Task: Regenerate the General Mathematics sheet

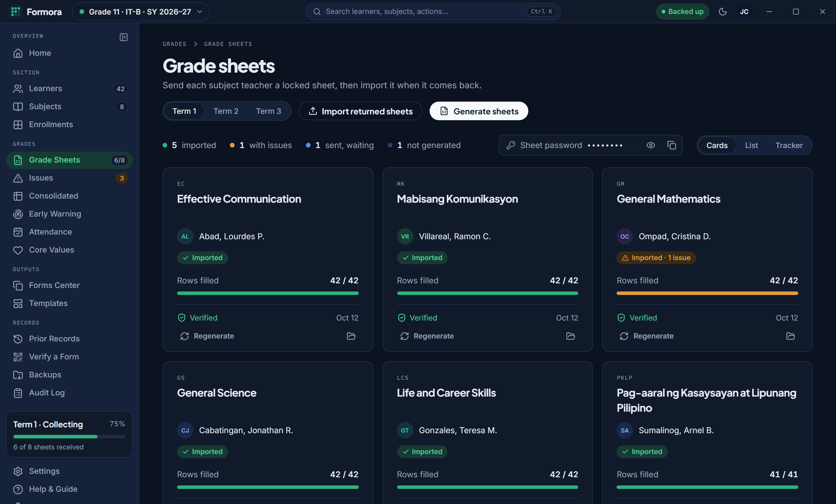Action: click(647, 336)
